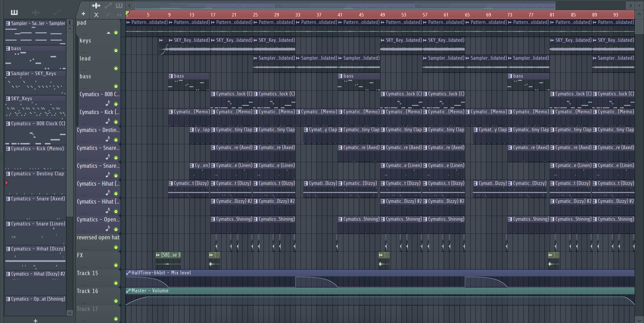Click the pattern icon next to bass in the picker
644x323 pixels.
pos(8,49)
